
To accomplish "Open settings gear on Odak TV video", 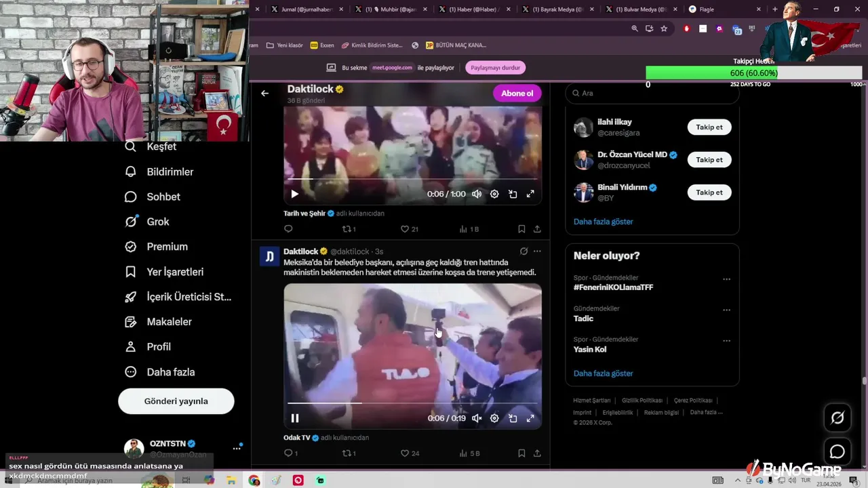I will pos(494,418).
